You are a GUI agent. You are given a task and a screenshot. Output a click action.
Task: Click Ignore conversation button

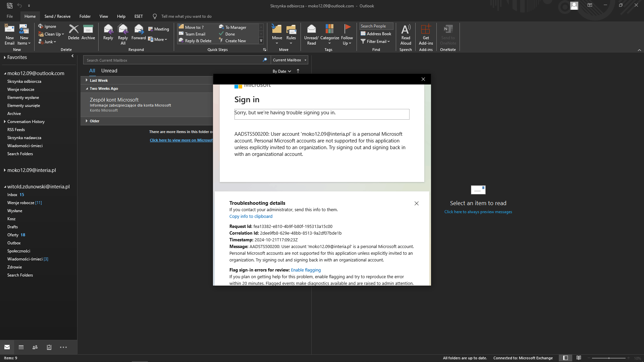(x=47, y=26)
